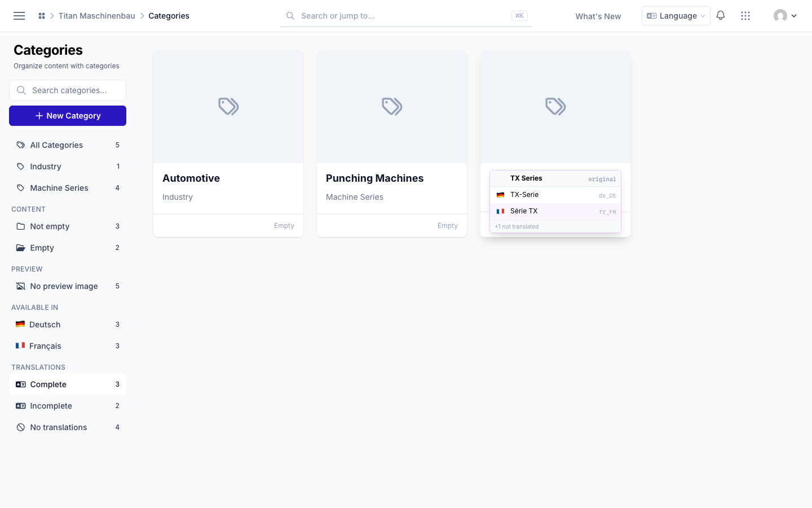Click the French flag beside Série TX
812x508 pixels.
[500, 211]
